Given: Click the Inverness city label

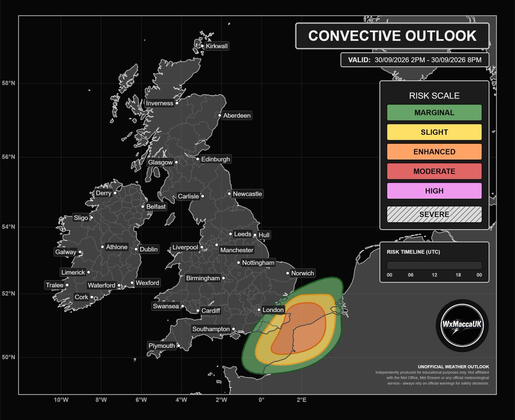Looking at the screenshot, I should coord(160,103).
